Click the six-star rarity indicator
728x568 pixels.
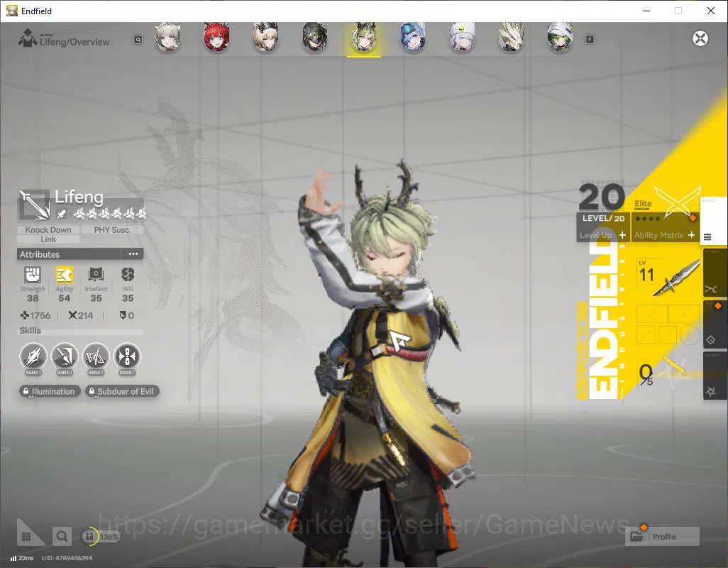coord(111,214)
